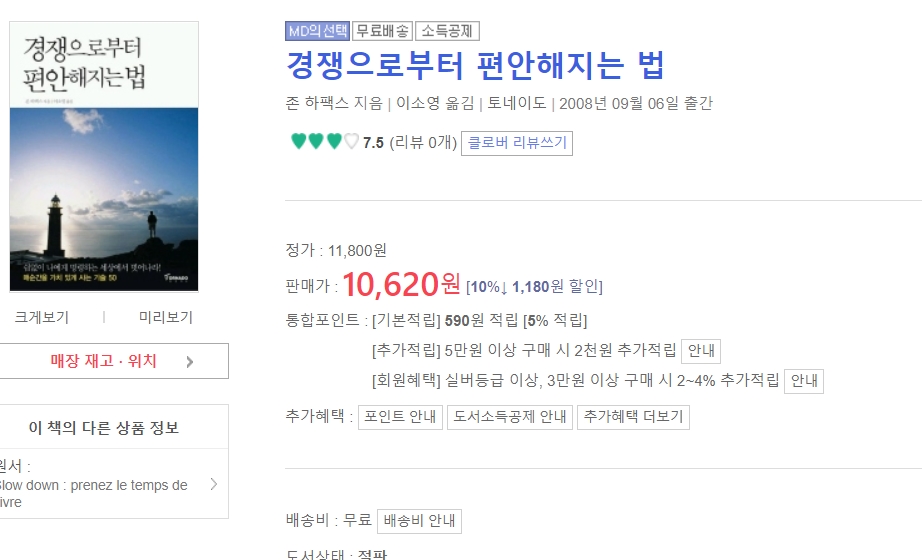
Task: Click the chevron arrow in 매장 재고·위치
Action: pyautogui.click(x=190, y=362)
